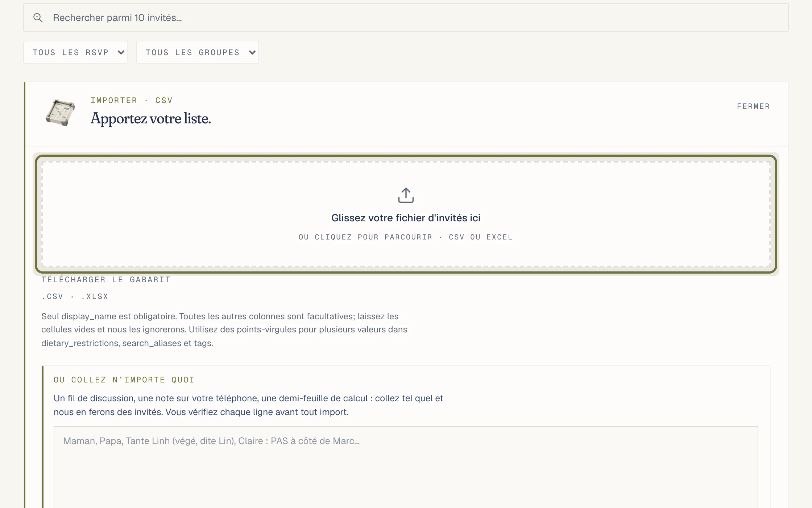This screenshot has height=508, width=812.
Task: Click the chevron arrow on Tous les RSVP
Action: tap(121, 53)
